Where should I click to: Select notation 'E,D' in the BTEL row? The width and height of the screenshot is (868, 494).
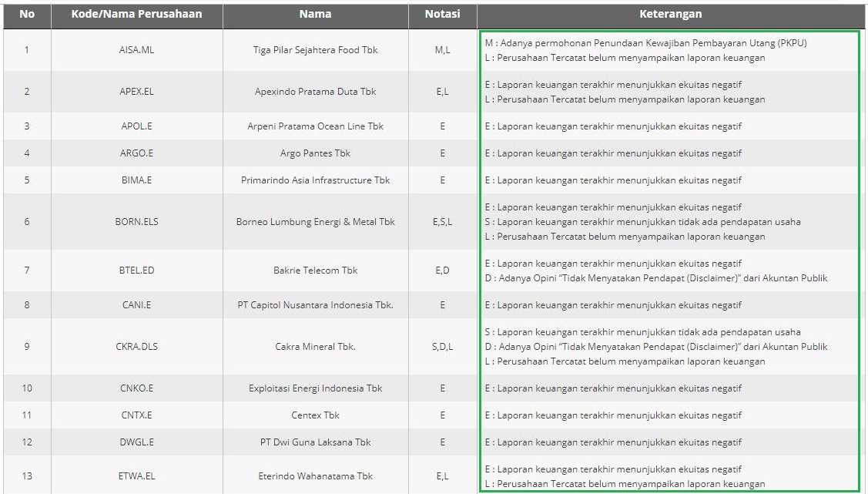[442, 271]
